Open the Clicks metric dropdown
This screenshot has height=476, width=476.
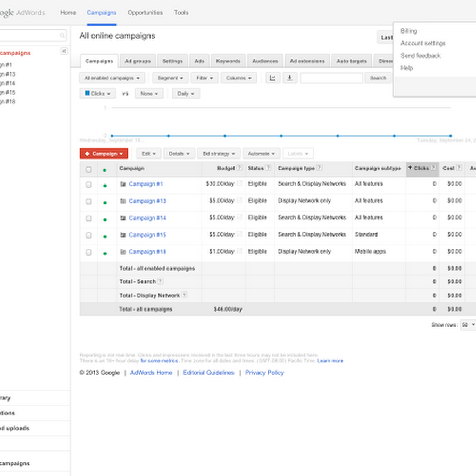tap(98, 94)
